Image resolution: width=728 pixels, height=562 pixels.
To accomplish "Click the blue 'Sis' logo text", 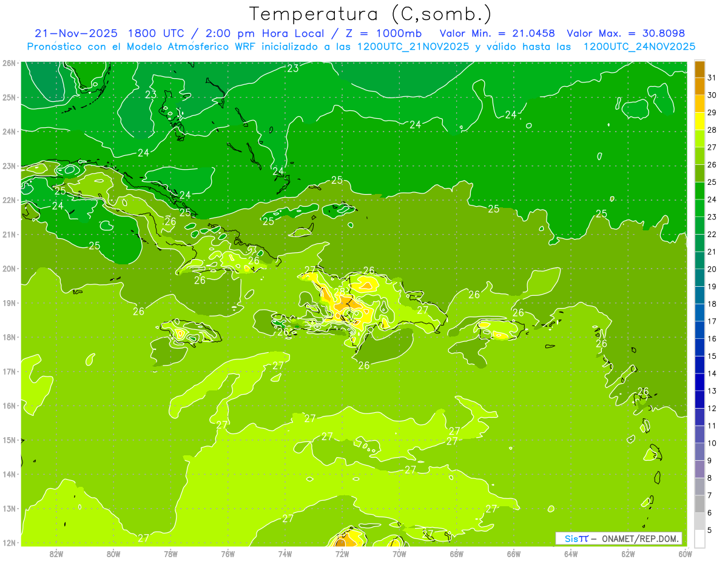I will click(571, 538).
